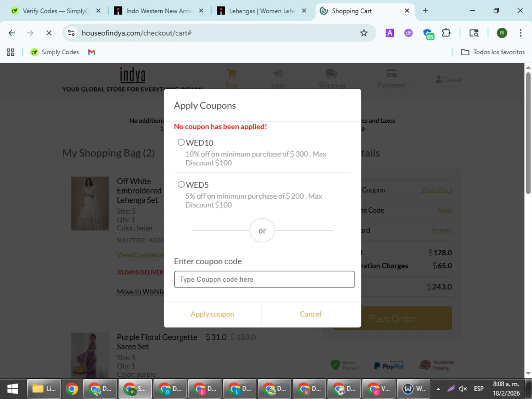Open the W taskbar application

(414, 389)
